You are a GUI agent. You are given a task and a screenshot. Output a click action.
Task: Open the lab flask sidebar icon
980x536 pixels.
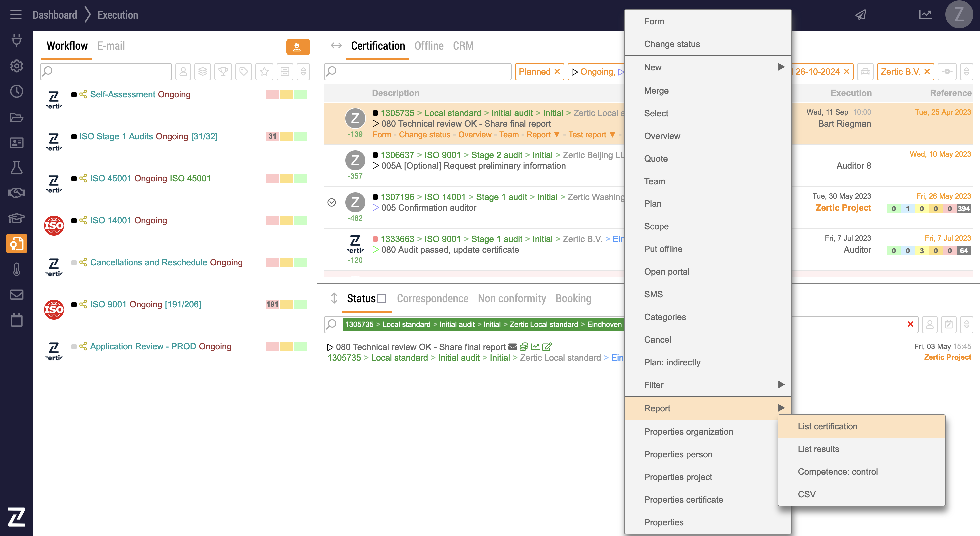tap(16, 168)
